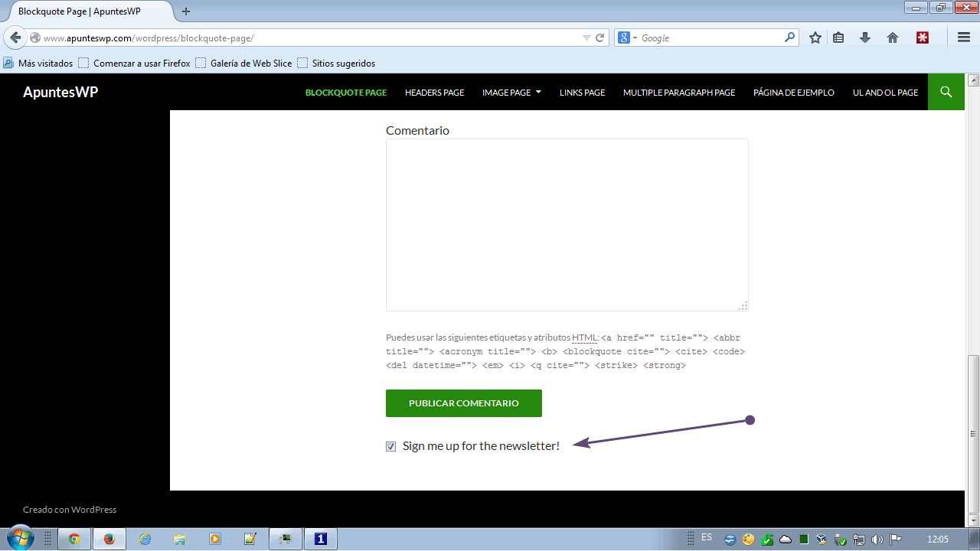Click the red extension icon in toolbar
Viewport: 980px width, 551px height.
coord(923,37)
